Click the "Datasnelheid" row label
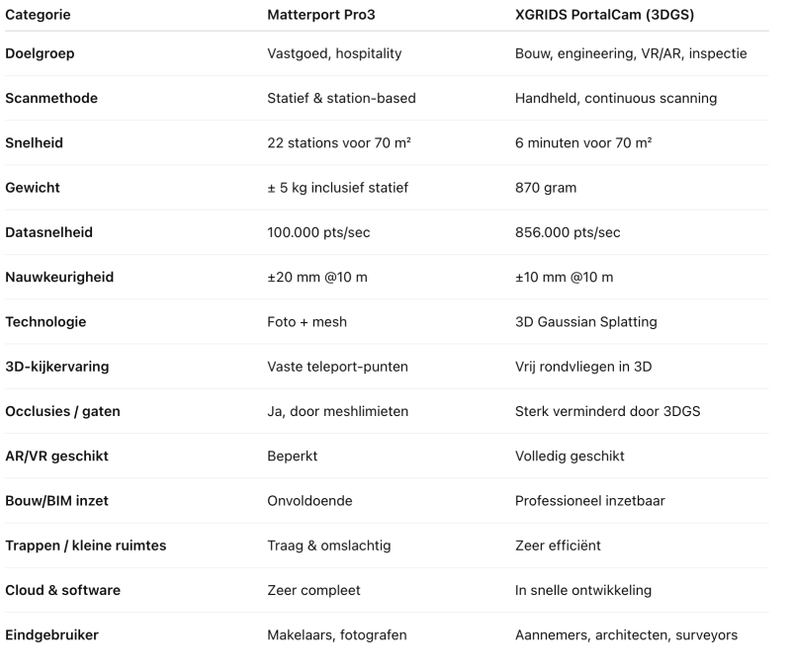Viewport: 791px width, 672px height. (50, 232)
